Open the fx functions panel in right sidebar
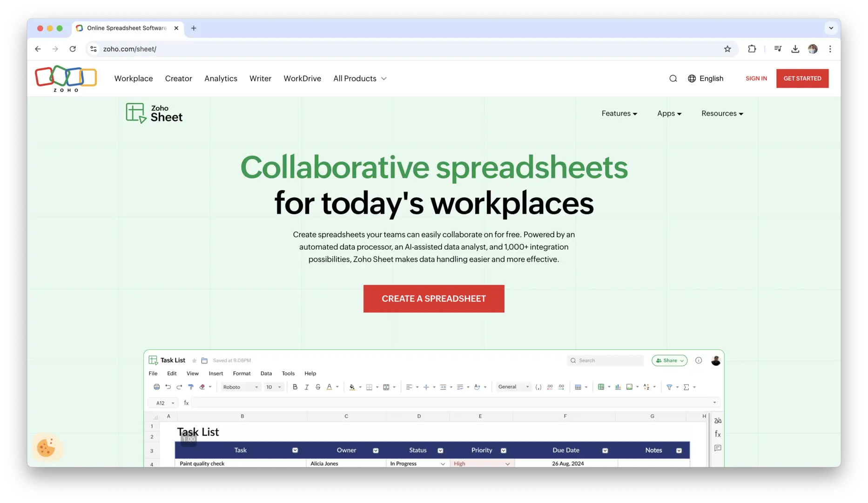 pyautogui.click(x=718, y=434)
